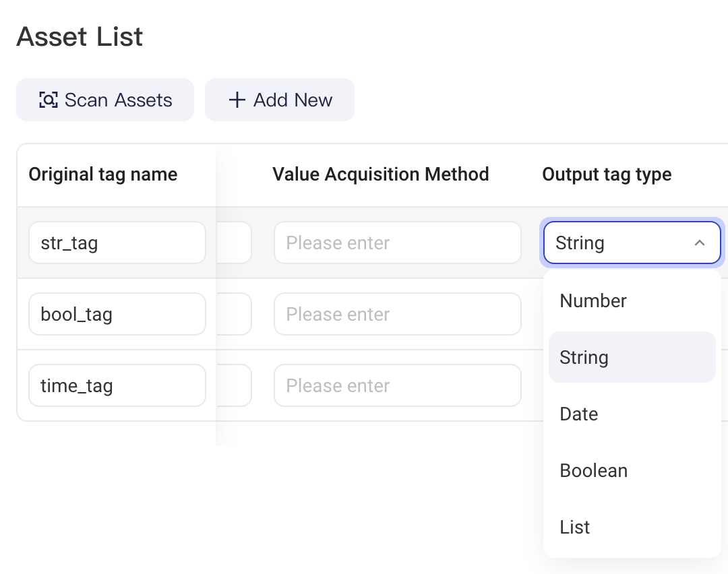Viewport: 728px width, 574px height.
Task: Choose the String option in the list
Action: pyautogui.click(x=632, y=357)
